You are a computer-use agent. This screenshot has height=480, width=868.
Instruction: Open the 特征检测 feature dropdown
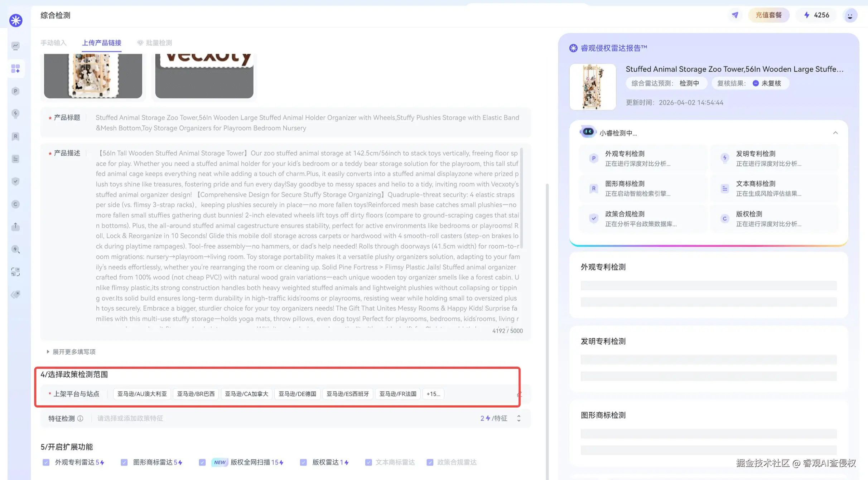519,418
